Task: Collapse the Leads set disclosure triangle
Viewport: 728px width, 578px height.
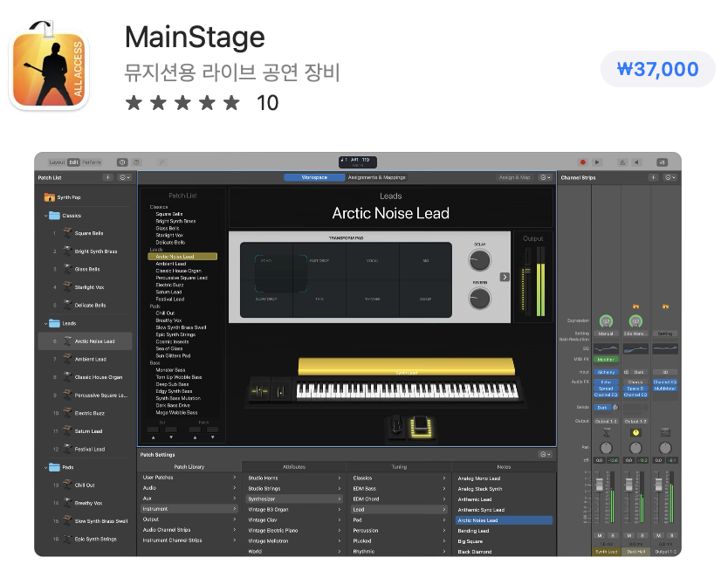Action: click(x=45, y=323)
